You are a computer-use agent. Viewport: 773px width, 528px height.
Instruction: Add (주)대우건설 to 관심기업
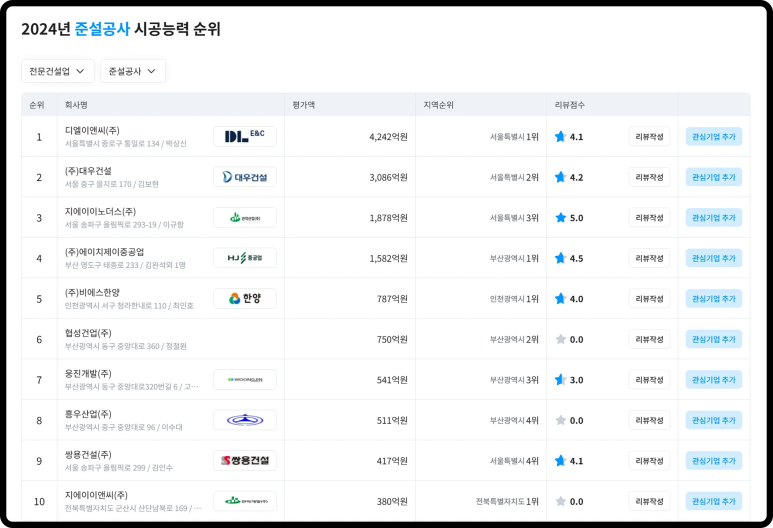713,177
